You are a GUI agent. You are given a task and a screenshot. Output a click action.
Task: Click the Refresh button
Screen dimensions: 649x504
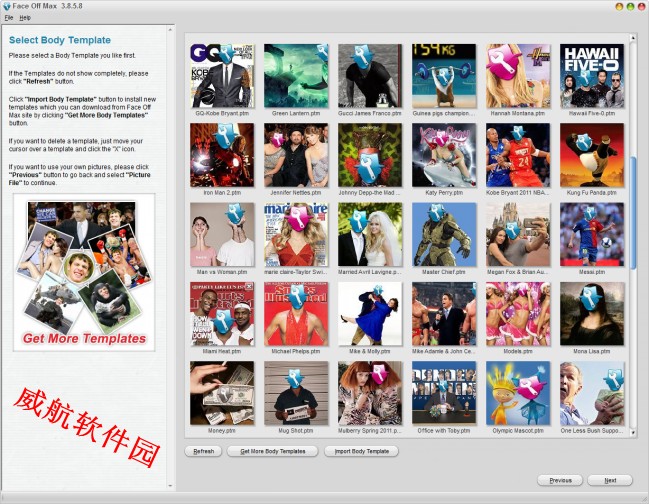[203, 451]
